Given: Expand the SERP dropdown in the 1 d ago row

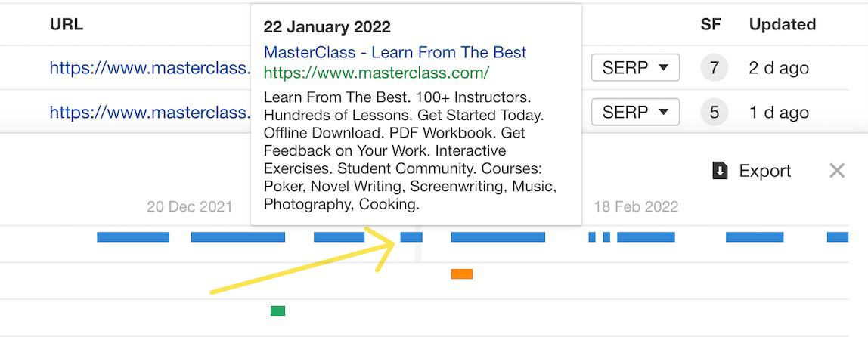Looking at the screenshot, I should (x=635, y=113).
